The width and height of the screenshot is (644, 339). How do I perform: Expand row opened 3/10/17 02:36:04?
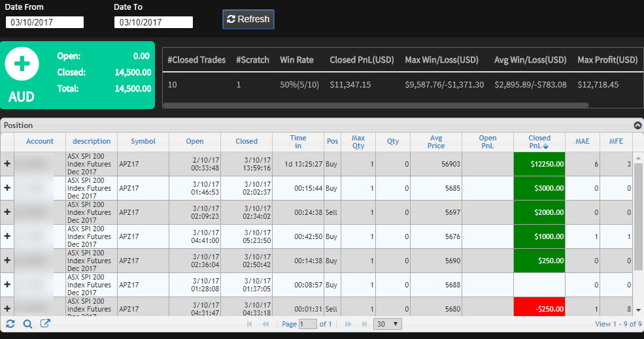(7, 261)
